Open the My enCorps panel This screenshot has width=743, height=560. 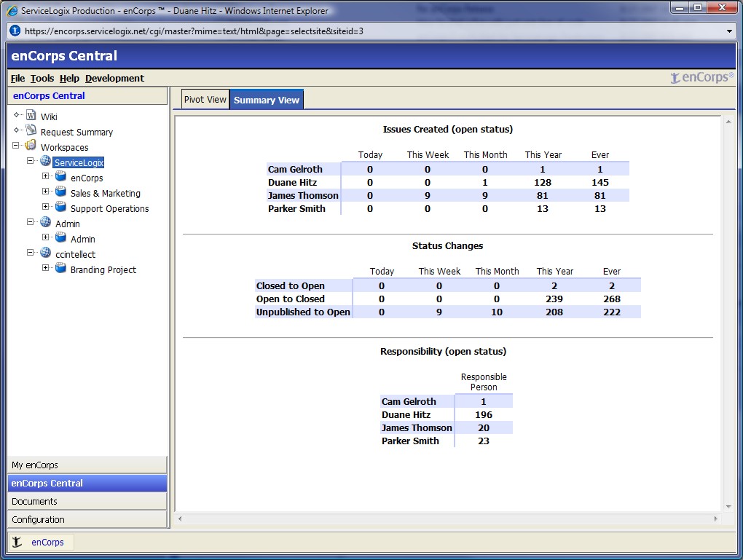87,465
